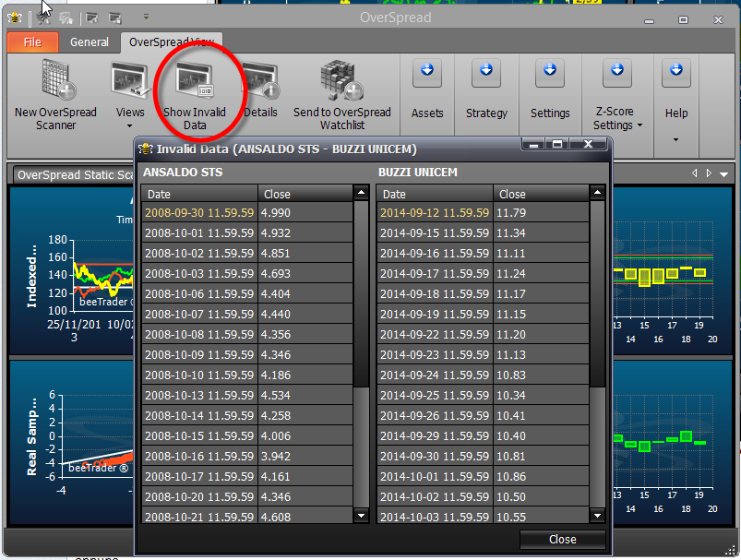Viewport: 741px width, 560px height.
Task: Expand the Strategy panel arrow
Action: (x=486, y=73)
